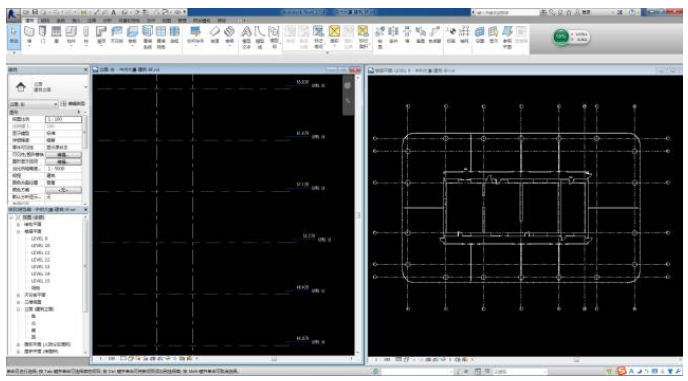This screenshot has width=688, height=381.
Task: Select the Reference Plane tool
Action: coord(507,36)
